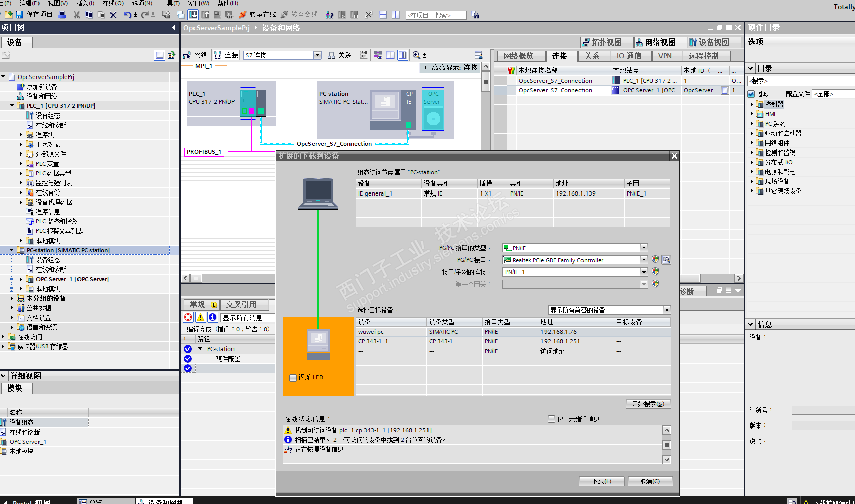Screen dimensions: 855x504
Task: Click the errors filter icon in info panel
Action: point(188,317)
